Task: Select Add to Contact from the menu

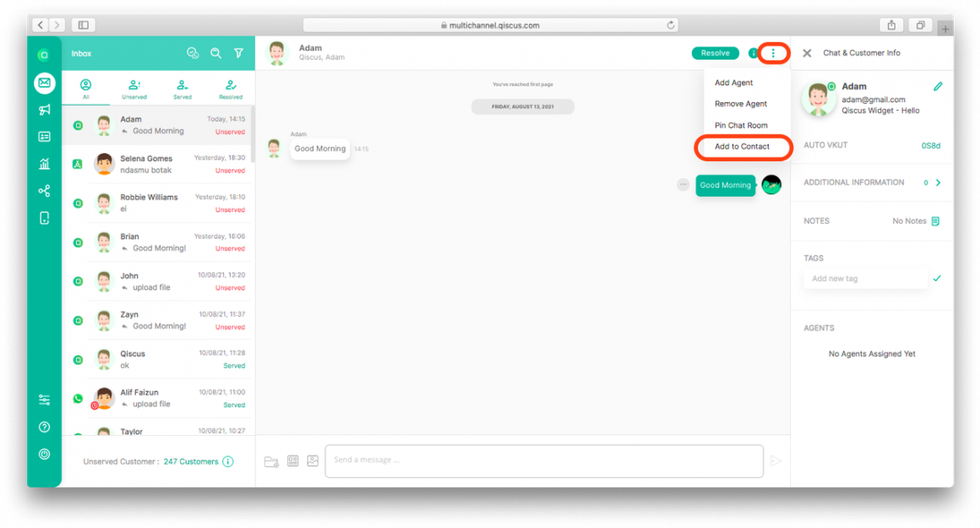Action: [x=743, y=147]
